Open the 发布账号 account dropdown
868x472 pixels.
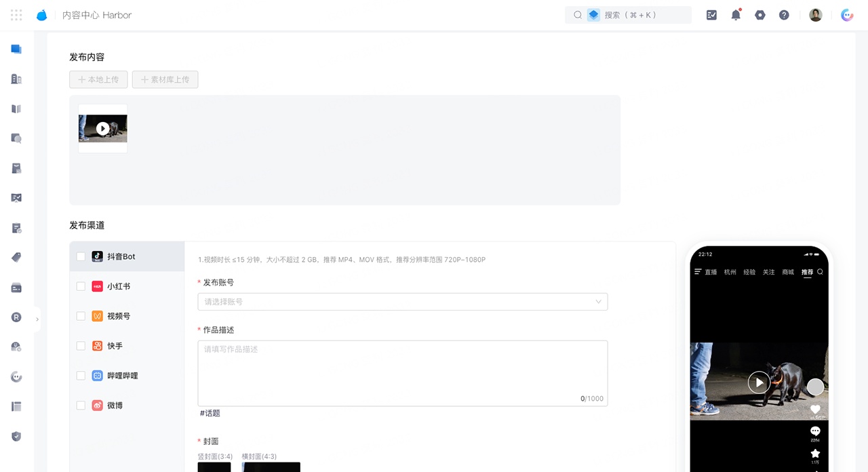pos(402,302)
